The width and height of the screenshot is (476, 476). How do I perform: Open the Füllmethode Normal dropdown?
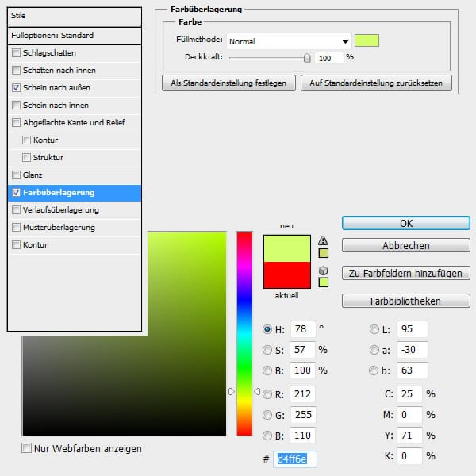(289, 41)
